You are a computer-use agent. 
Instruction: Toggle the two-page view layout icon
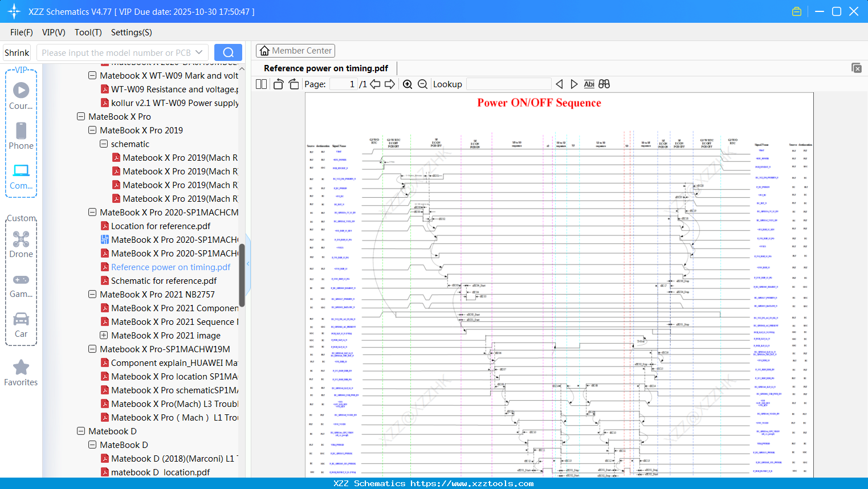coord(261,84)
